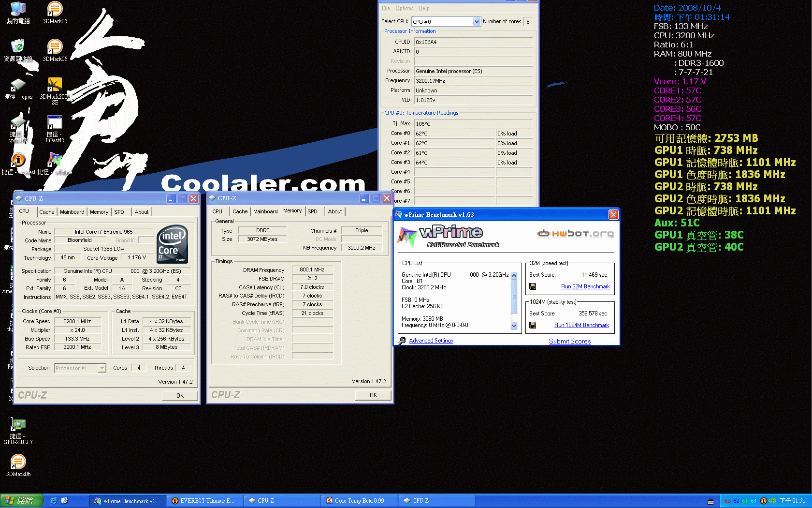Switch to CPU tab in right CPU-Z window
The image size is (812, 508).
(217, 211)
